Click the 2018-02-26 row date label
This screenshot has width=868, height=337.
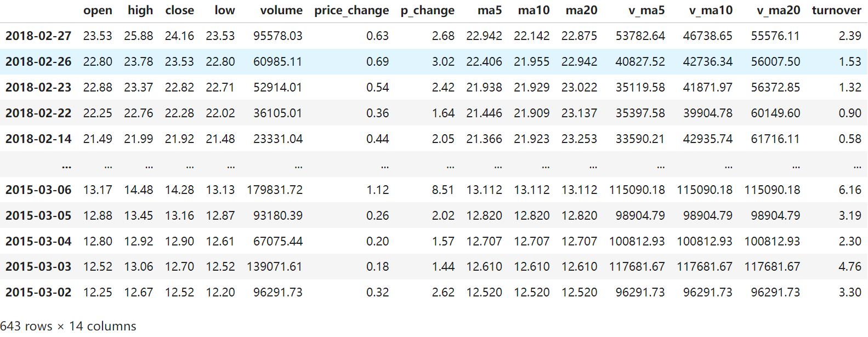point(38,62)
